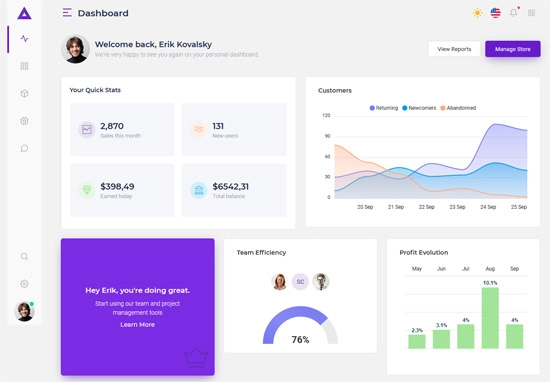Click the bank icon next to $6542,31

click(x=199, y=190)
